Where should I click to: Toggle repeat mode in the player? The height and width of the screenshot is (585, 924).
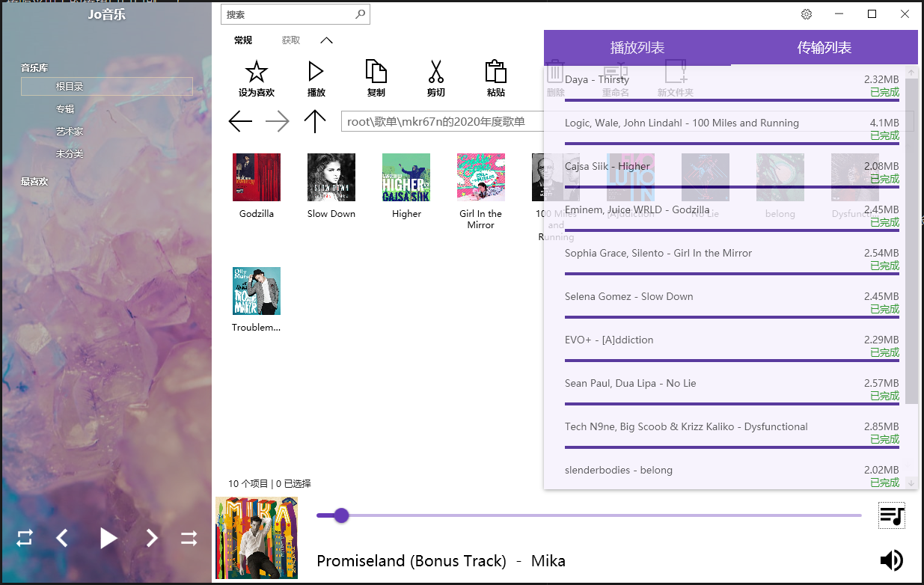[25, 538]
